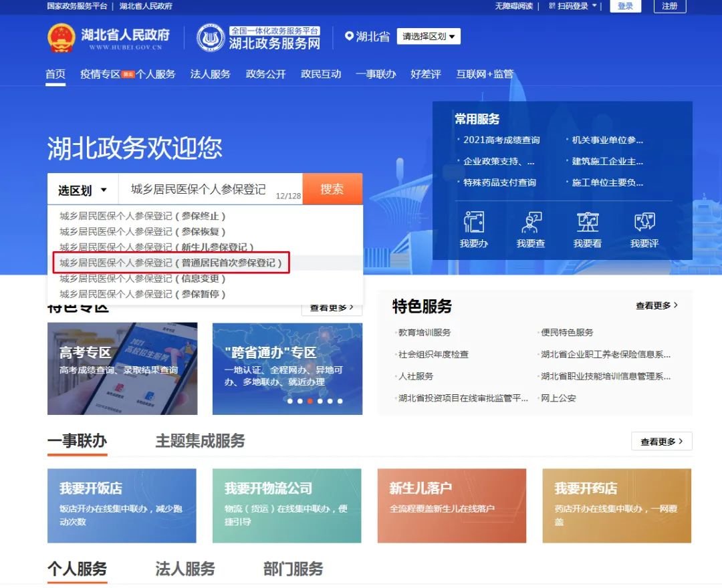Screen dimensions: 722x588
Task: Switch to the 主题集成服务 tab
Action: 201,441
